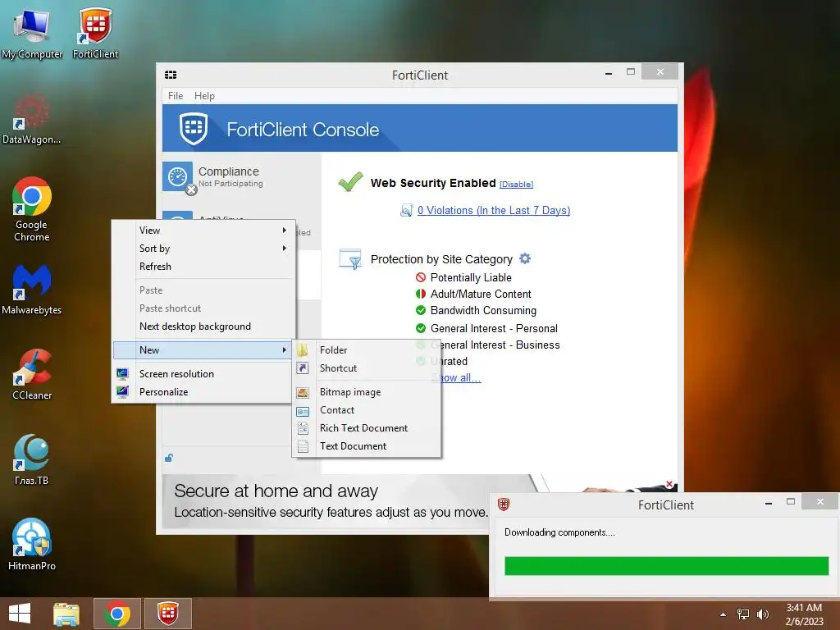Click the Windows Start button
Screen dimensions: 840x630
(x=20, y=614)
